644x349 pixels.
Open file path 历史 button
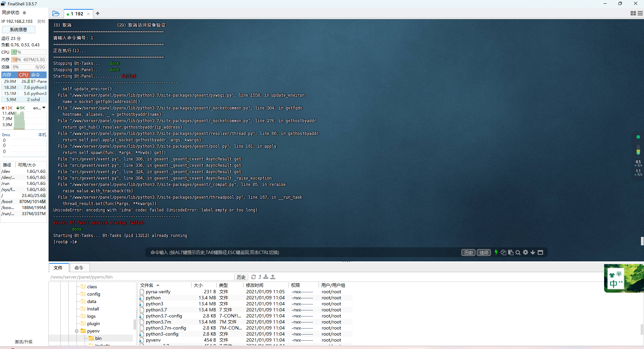pyautogui.click(x=241, y=277)
